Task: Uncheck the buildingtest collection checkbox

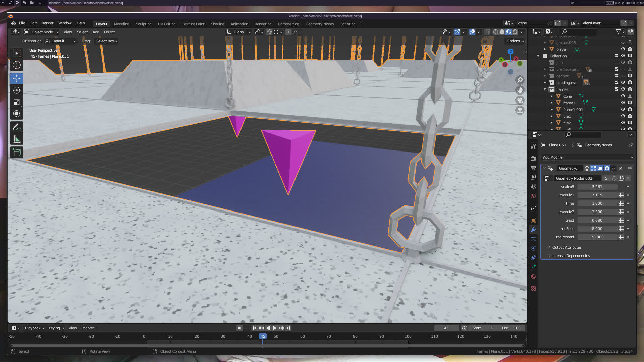Action: (x=616, y=83)
